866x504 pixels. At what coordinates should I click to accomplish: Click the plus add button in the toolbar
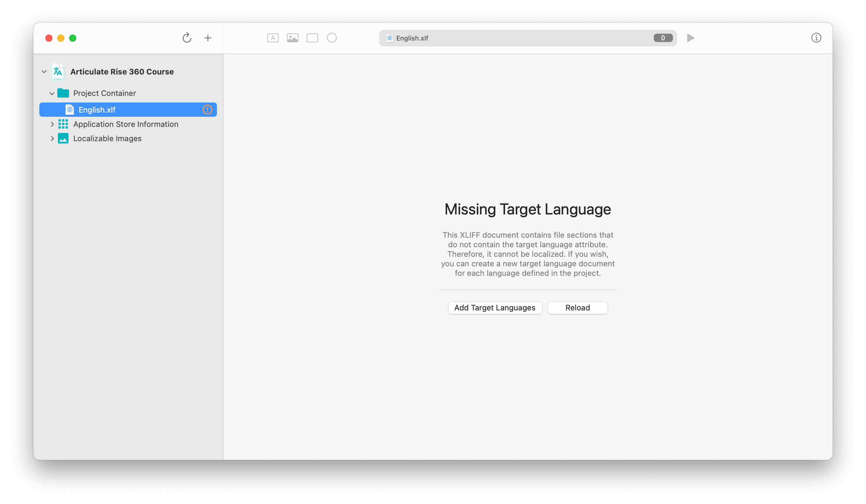pos(208,38)
